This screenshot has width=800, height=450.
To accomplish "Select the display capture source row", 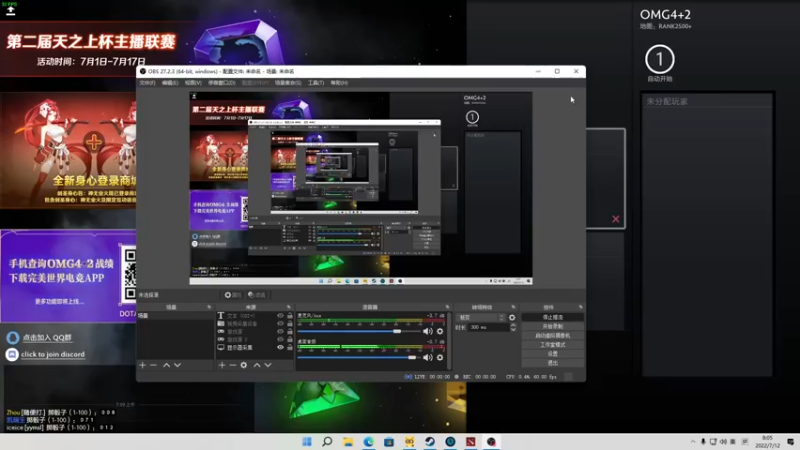I will point(255,347).
